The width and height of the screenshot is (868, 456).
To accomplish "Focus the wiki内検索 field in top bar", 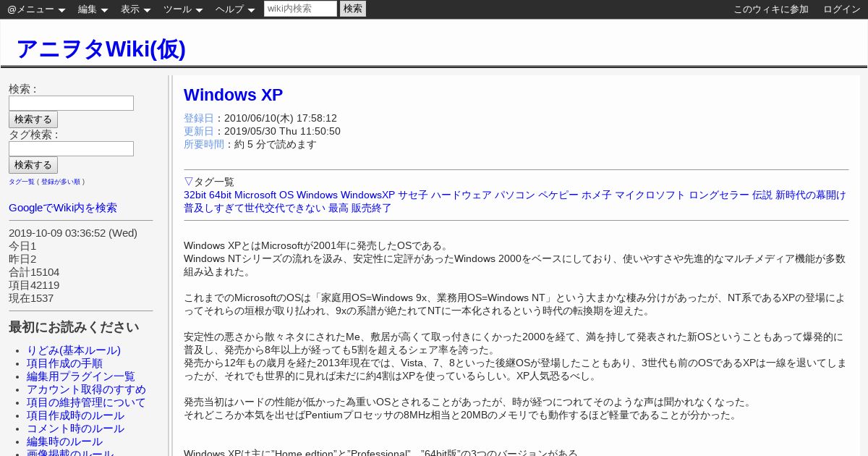I will 300,9.
